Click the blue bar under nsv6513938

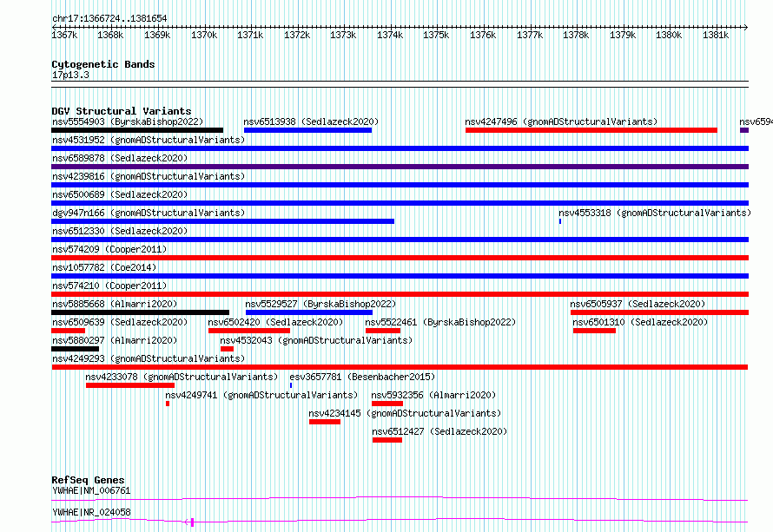pyautogui.click(x=307, y=130)
